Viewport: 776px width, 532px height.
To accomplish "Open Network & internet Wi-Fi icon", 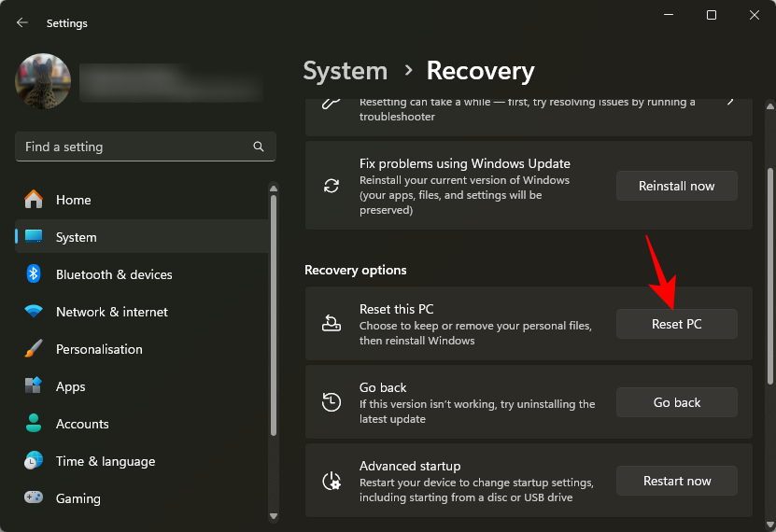I will tap(34, 312).
